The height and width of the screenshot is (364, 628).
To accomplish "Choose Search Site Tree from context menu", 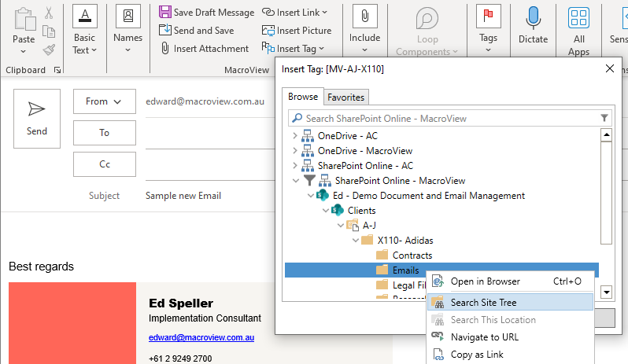I will 510,303.
